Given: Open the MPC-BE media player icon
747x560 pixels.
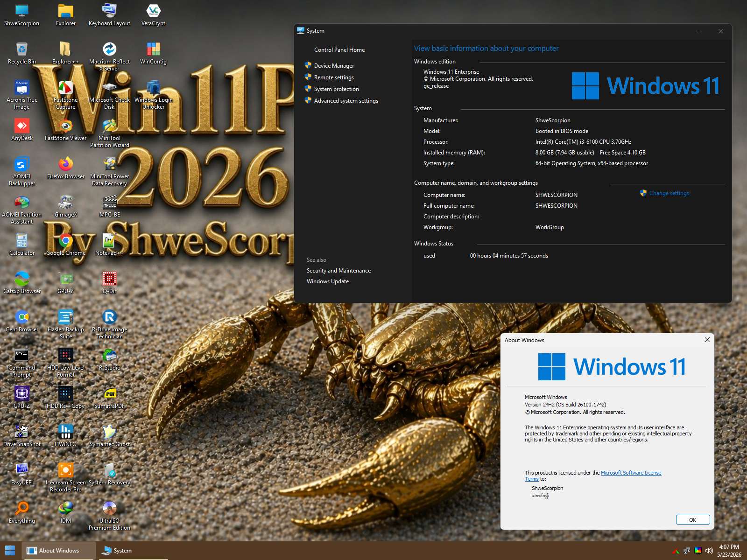Looking at the screenshot, I should [x=109, y=207].
